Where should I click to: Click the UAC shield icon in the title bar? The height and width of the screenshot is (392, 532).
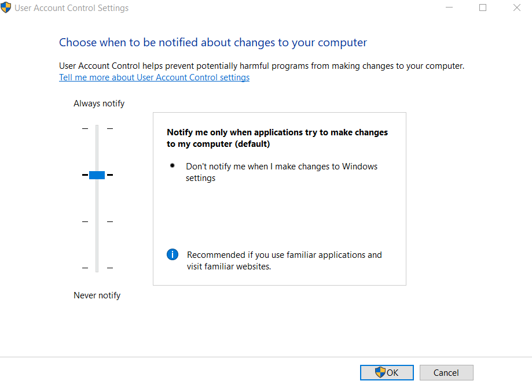pos(6,8)
